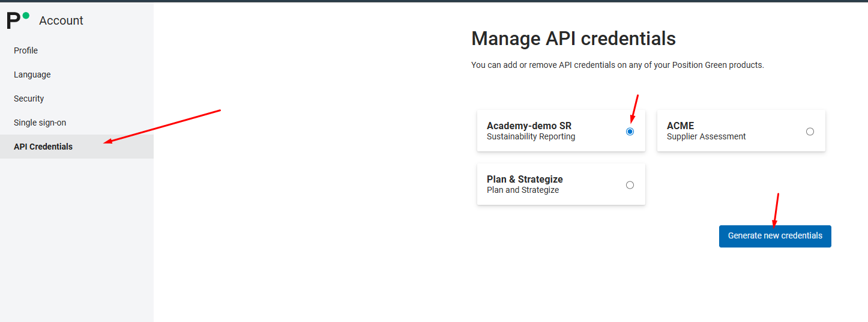868x322 pixels.
Task: Click the 'Plan and Strategize' subtitle text
Action: 523,190
